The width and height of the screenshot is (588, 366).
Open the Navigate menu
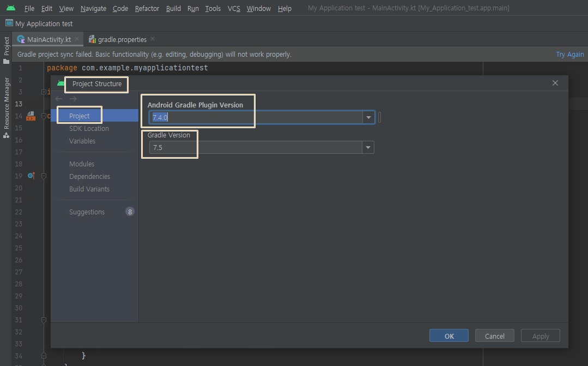[93, 8]
